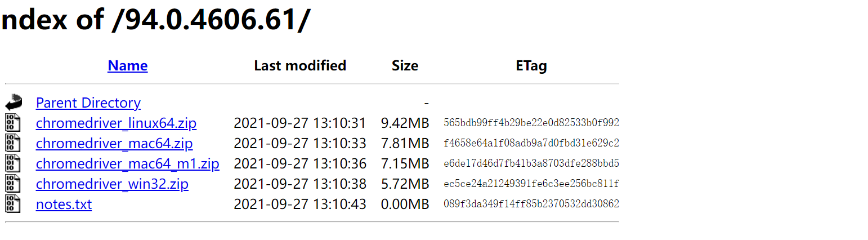Click the ETag hash for chromedriver_linux64.zip

coord(531,123)
